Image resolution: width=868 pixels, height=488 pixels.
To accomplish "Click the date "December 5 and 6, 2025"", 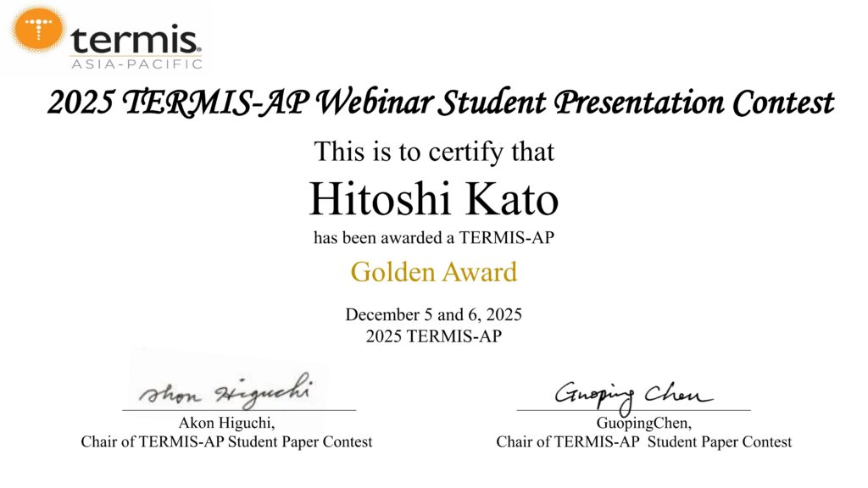I will [x=434, y=315].
